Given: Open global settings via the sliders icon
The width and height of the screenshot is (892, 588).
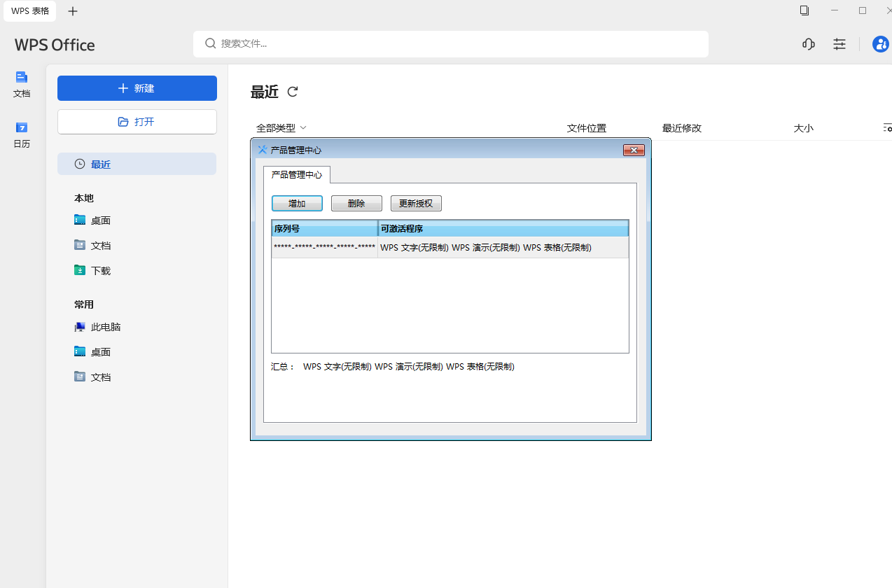Looking at the screenshot, I should tap(839, 44).
